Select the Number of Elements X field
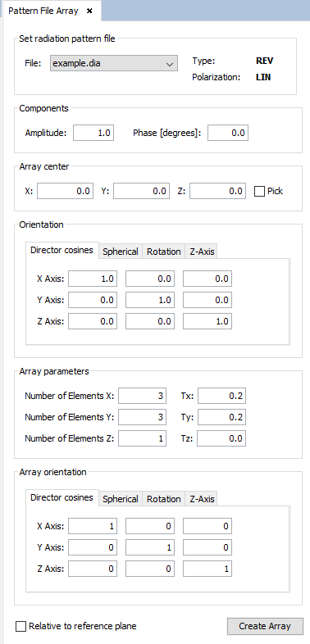 (x=142, y=396)
